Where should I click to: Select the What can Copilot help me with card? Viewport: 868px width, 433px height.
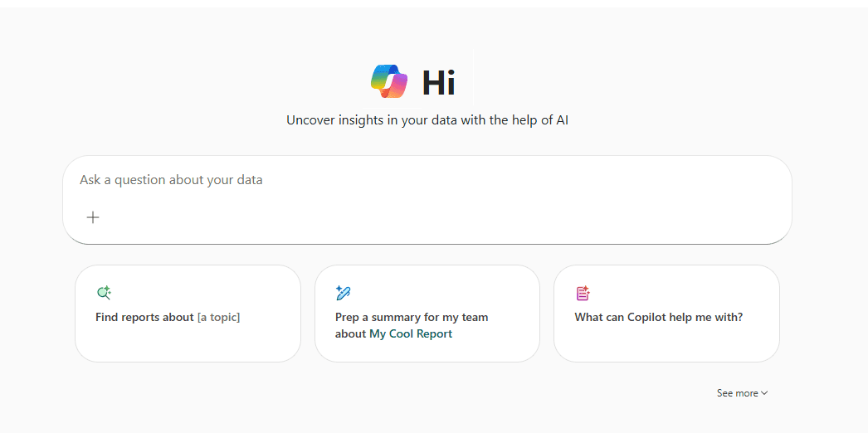[x=666, y=314]
